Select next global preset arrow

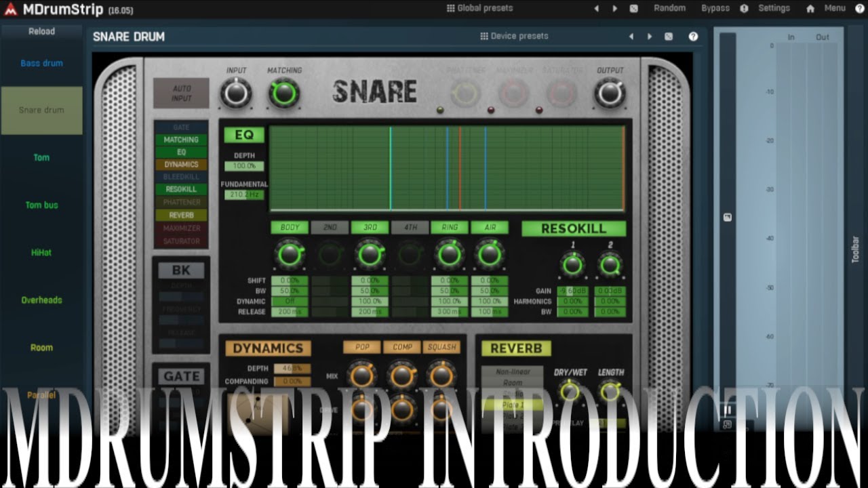615,9
